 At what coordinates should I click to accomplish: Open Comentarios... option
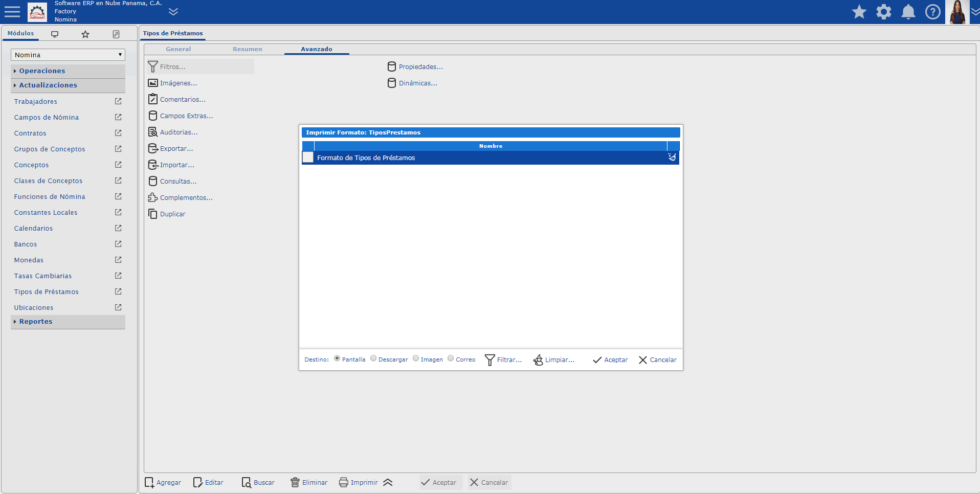pyautogui.click(x=176, y=99)
